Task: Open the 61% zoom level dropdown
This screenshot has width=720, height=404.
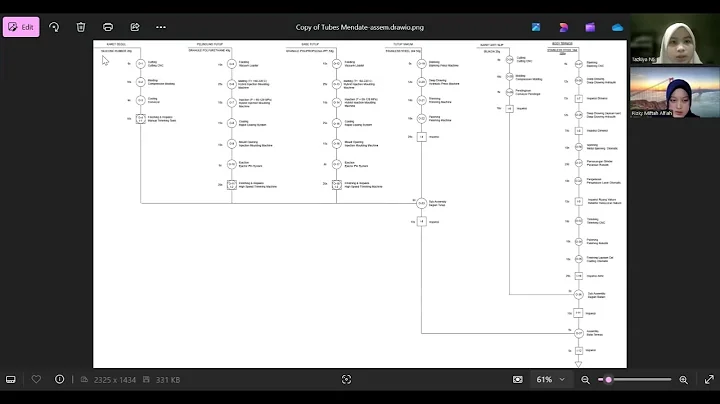Action: [x=551, y=380]
